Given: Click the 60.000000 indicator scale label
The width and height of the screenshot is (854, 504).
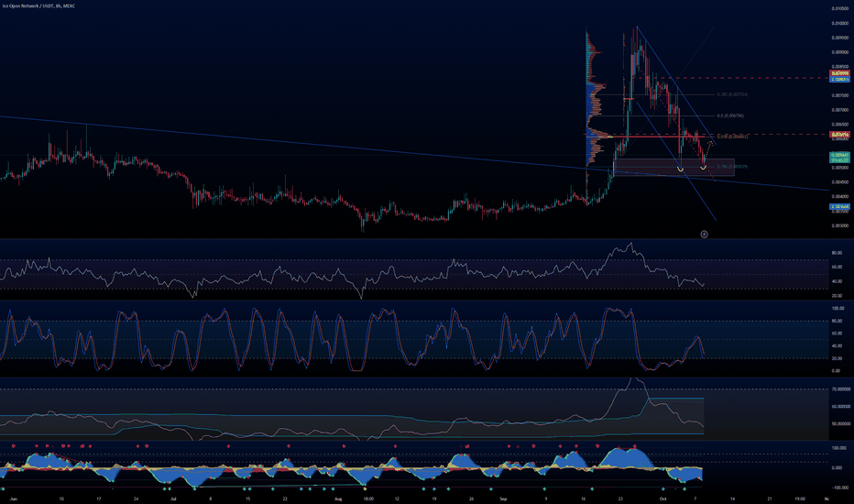Looking at the screenshot, I should pos(841,407).
